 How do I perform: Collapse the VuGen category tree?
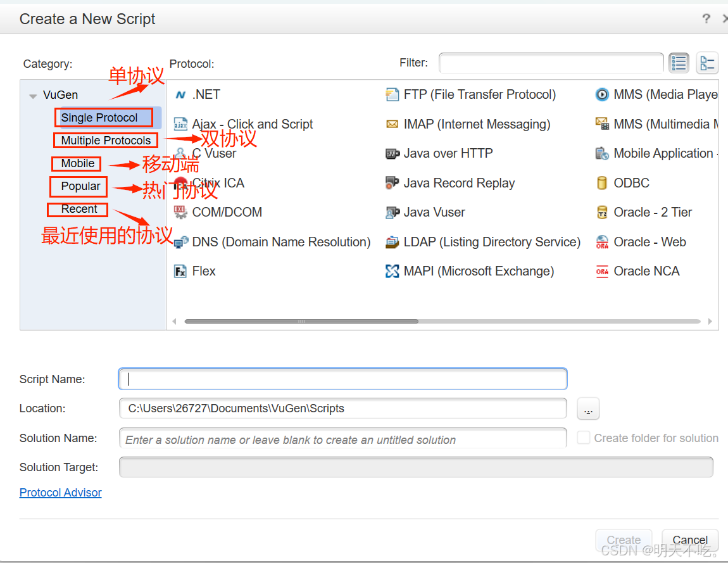click(33, 96)
